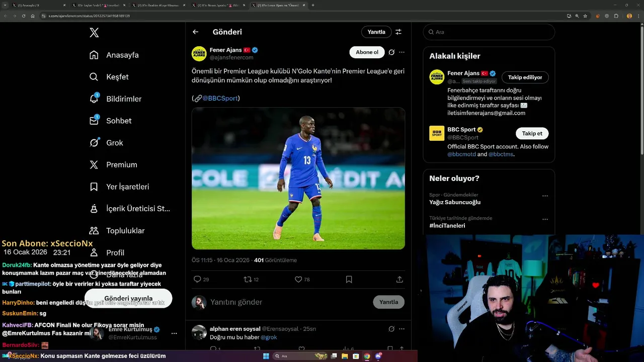Screen dimensions: 644x362
Task: Open account menu dots beside Emre Kurtulmuş
Action: (x=174, y=333)
